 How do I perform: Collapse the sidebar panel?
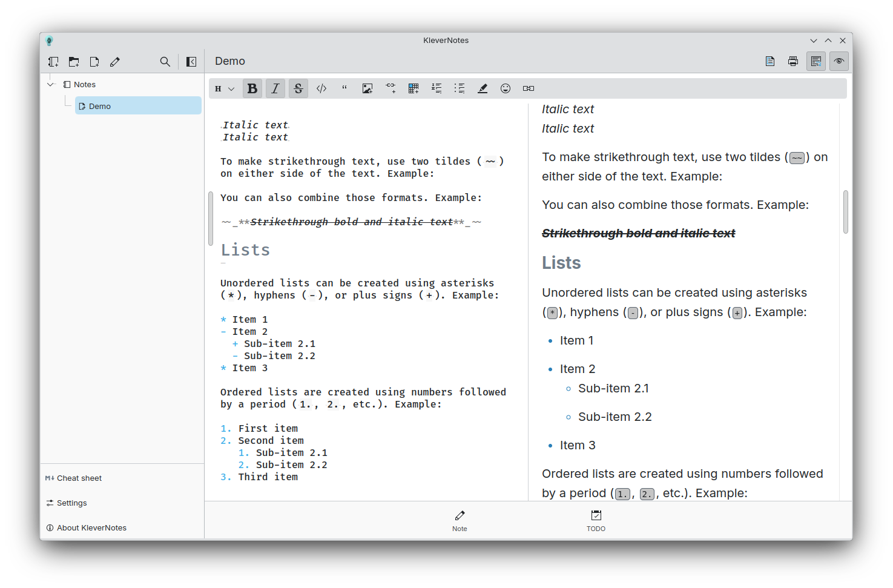click(191, 61)
